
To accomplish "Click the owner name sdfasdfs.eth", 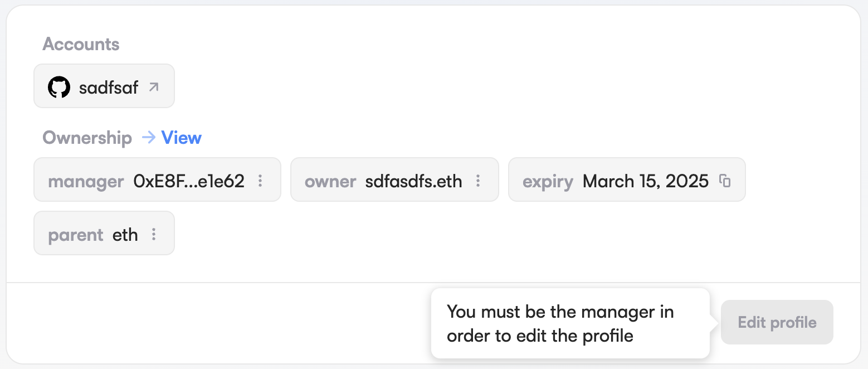I will [413, 181].
